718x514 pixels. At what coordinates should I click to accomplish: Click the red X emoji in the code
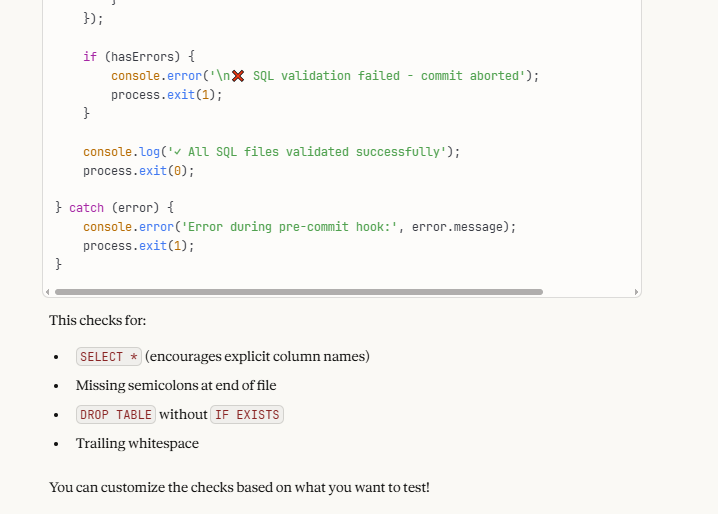point(238,76)
